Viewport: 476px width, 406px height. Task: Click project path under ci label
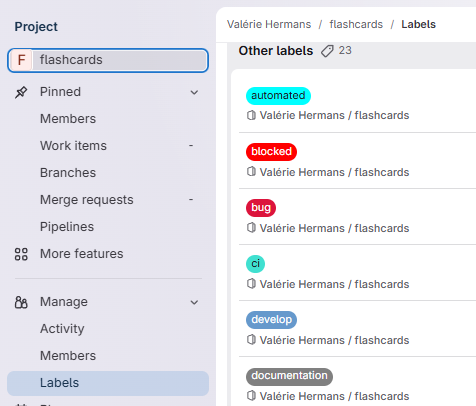(x=334, y=284)
